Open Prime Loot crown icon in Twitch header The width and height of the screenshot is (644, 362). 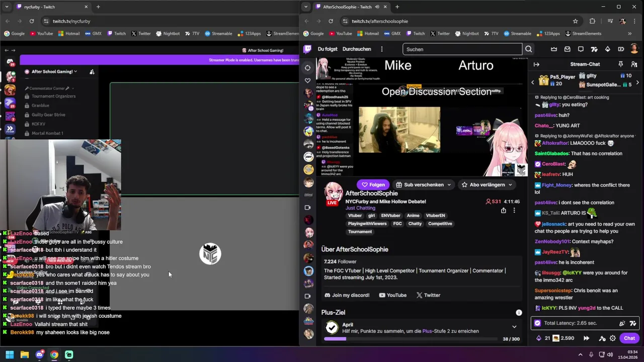[x=554, y=49]
